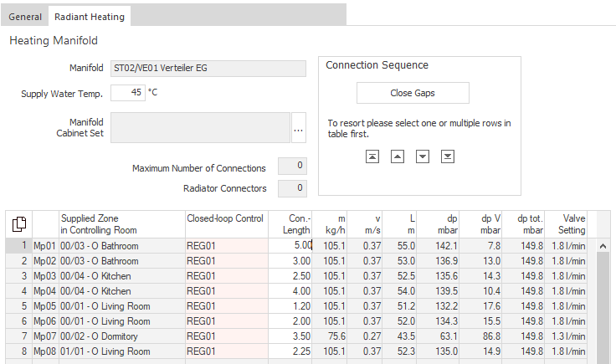
Task: Edit the Supply Water Temp. field
Action: [128, 93]
